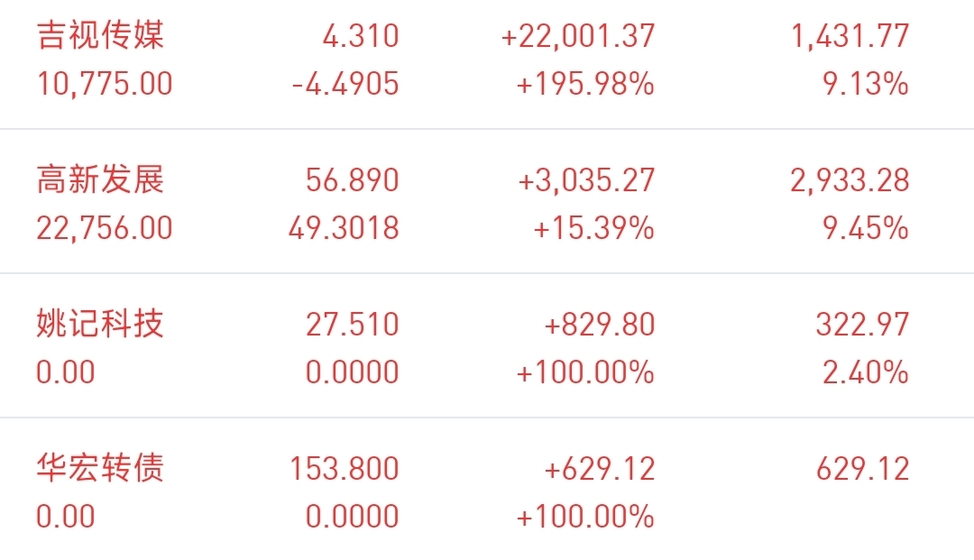Select 吉视传媒 market value 10,775.00
Viewport: 974px width, 560px height.
click(105, 84)
